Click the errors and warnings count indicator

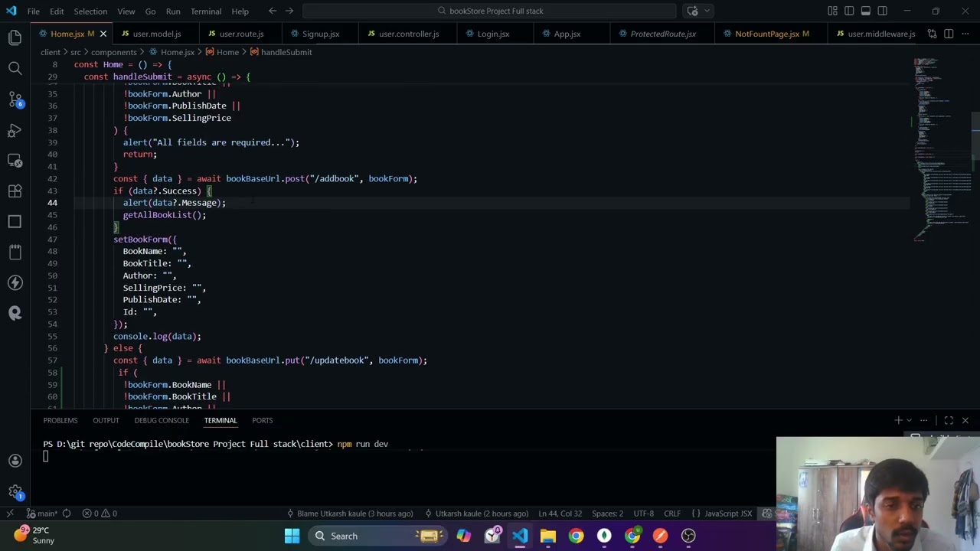pyautogui.click(x=100, y=514)
